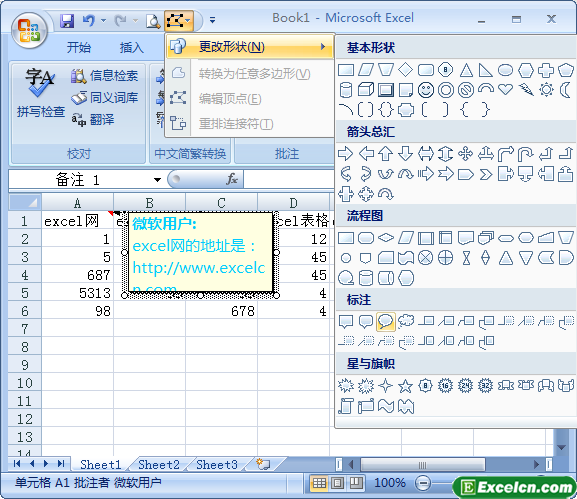This screenshot has width=577, height=499.
Task: Pick the lightning bolt shape
Action: 526,89
